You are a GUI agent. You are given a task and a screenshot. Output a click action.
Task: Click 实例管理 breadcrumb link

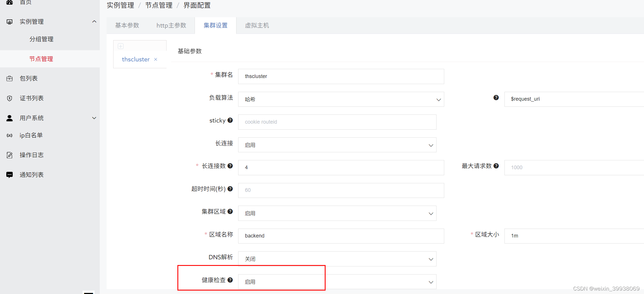[x=120, y=5]
